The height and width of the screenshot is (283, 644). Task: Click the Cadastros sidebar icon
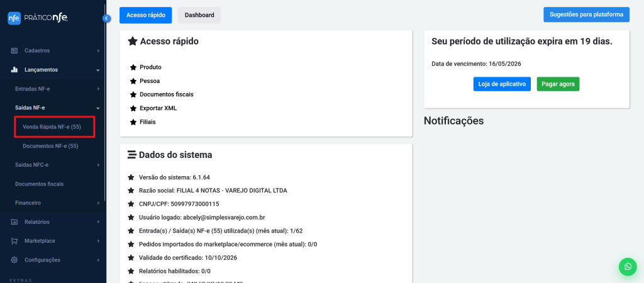click(x=14, y=50)
